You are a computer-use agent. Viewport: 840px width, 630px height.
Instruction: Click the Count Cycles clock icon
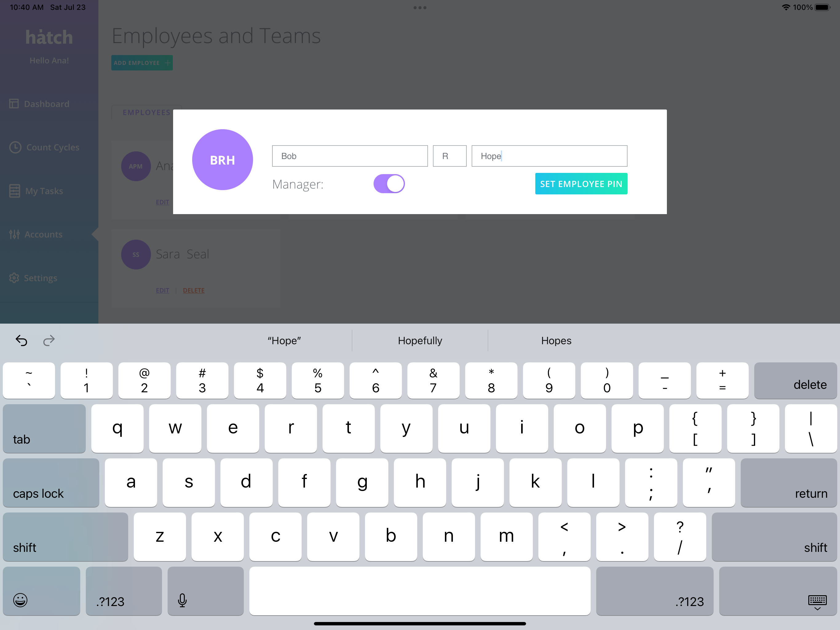15,147
